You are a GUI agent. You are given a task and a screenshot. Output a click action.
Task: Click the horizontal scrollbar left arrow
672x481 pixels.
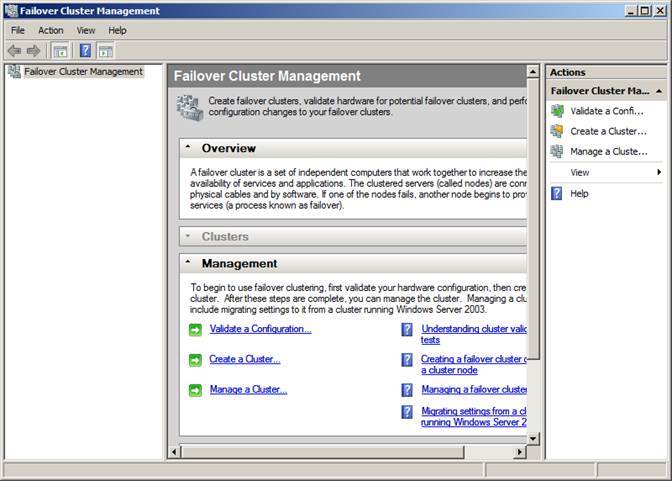tap(174, 452)
